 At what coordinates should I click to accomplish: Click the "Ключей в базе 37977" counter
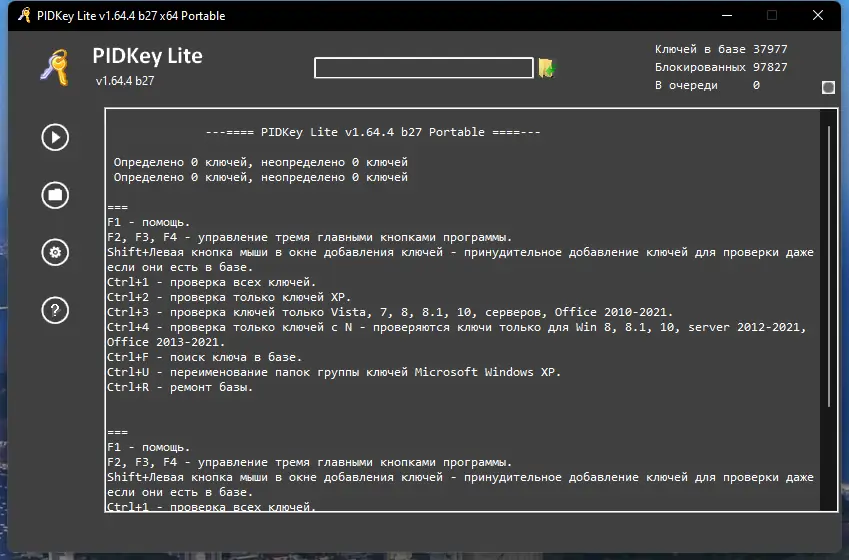(721, 49)
